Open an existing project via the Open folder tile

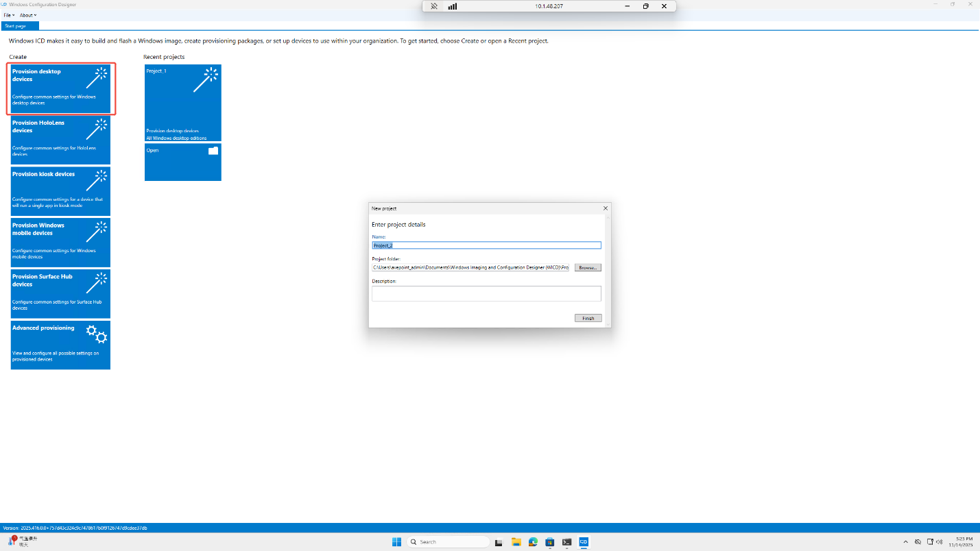183,162
